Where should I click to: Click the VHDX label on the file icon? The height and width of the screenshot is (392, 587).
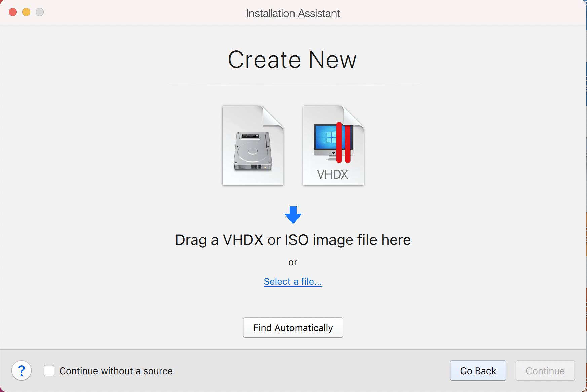point(332,174)
